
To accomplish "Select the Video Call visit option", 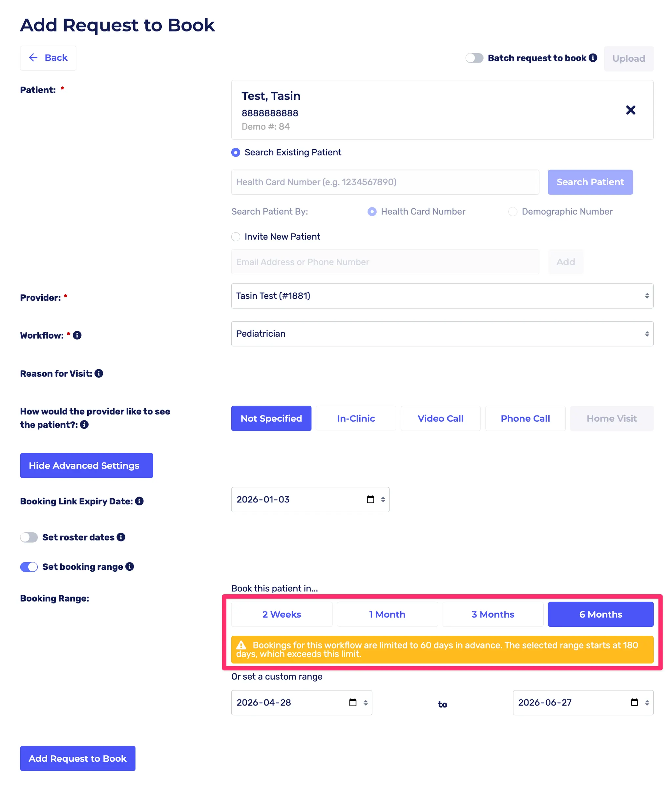I will coord(440,418).
